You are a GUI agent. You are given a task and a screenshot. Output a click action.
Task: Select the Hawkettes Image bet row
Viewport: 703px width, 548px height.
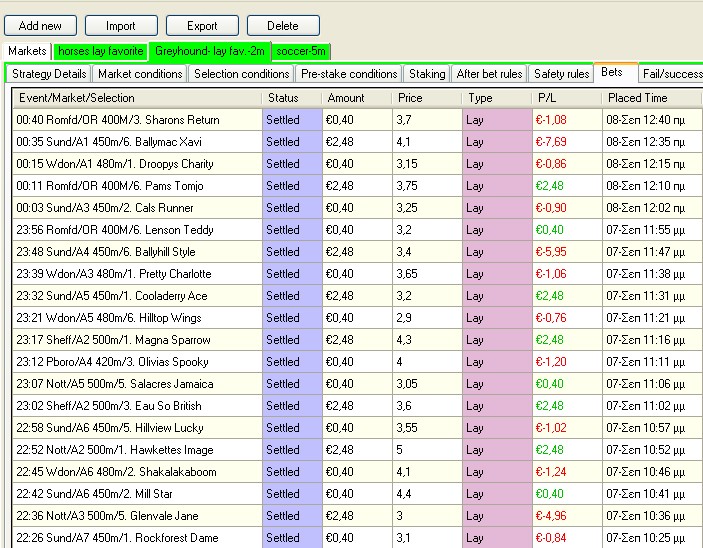click(x=357, y=449)
